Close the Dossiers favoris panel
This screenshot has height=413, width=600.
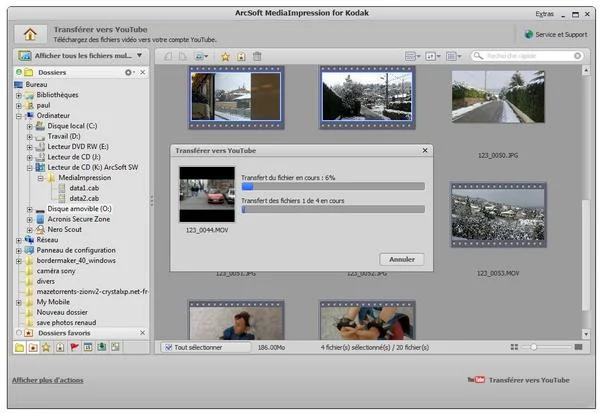pos(142,333)
